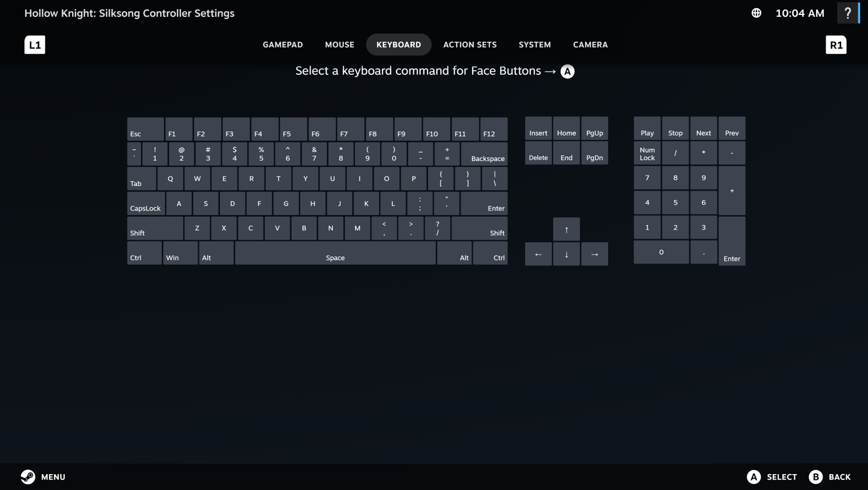Viewport: 868px width, 490px height.
Task: Select the semicolon colon key
Action: (420, 203)
